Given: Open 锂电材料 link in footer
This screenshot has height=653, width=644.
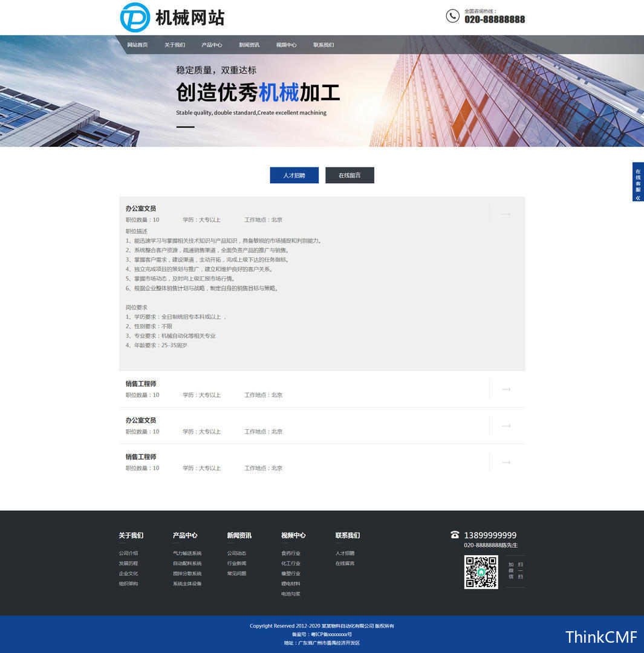Looking at the screenshot, I should pos(290,583).
